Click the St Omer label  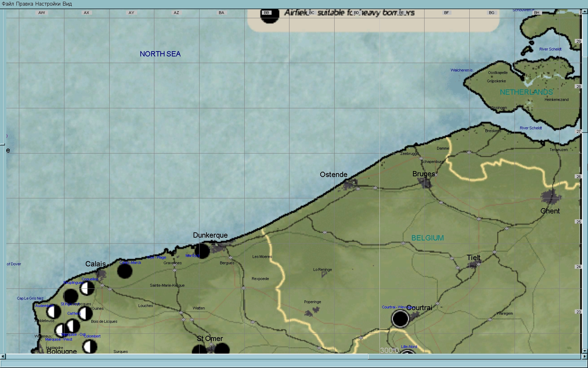(x=210, y=339)
